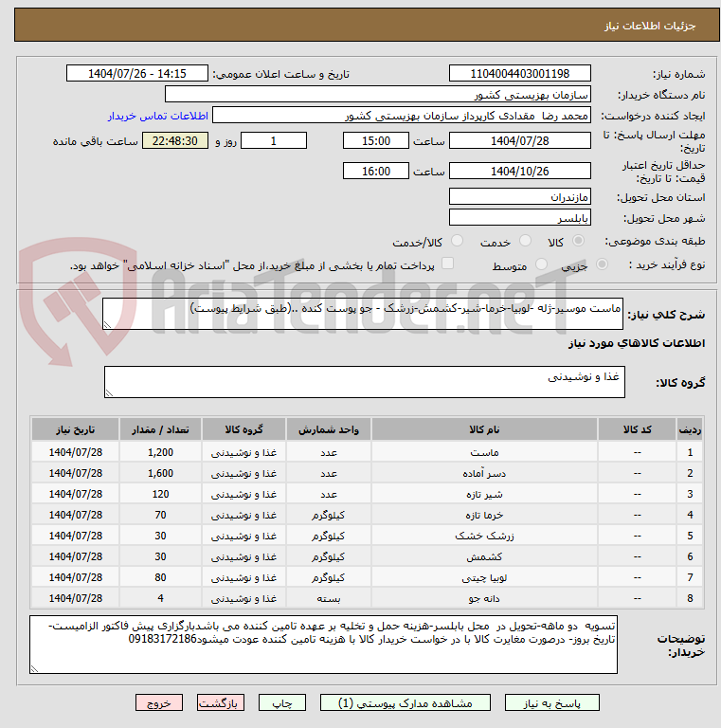Click the quantity 1,600 cell
Viewport: 721px width, 728px height.
pyautogui.click(x=160, y=473)
